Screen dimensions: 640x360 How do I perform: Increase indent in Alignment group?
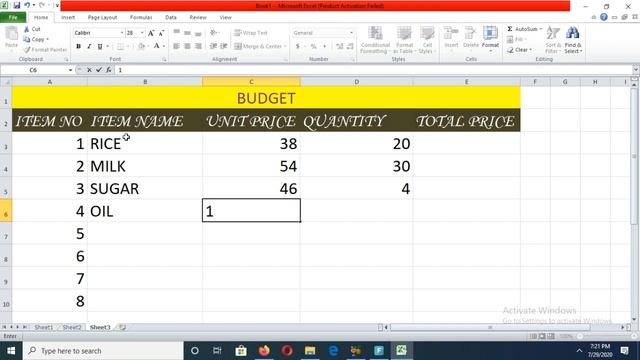click(224, 46)
